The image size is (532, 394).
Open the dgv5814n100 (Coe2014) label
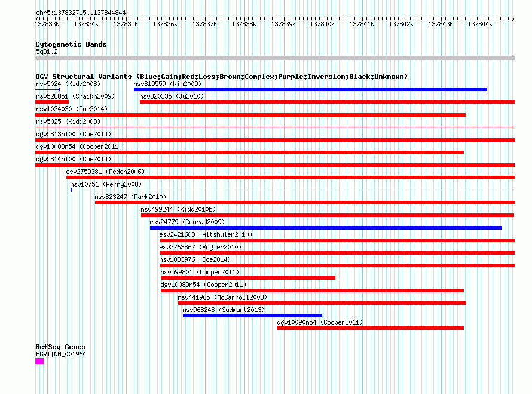pos(74,159)
